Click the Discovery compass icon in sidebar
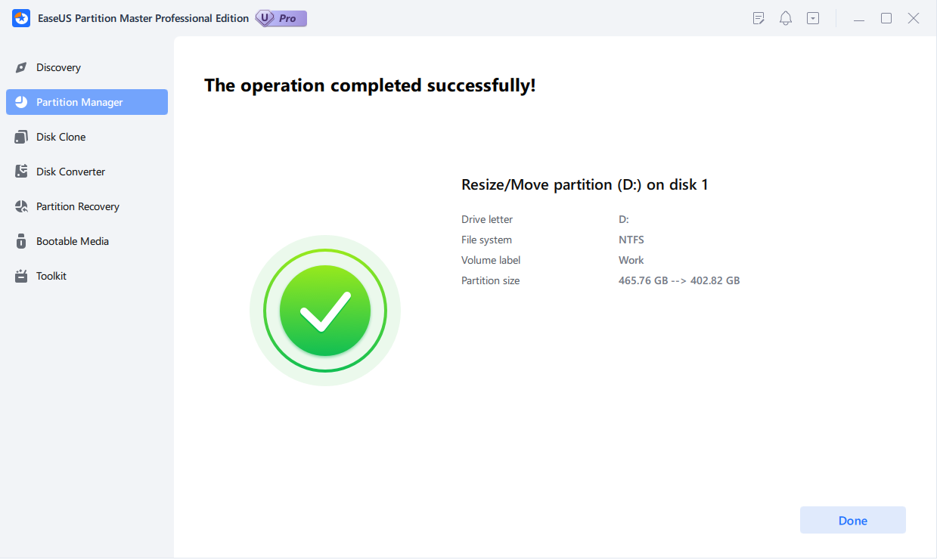 click(x=21, y=68)
